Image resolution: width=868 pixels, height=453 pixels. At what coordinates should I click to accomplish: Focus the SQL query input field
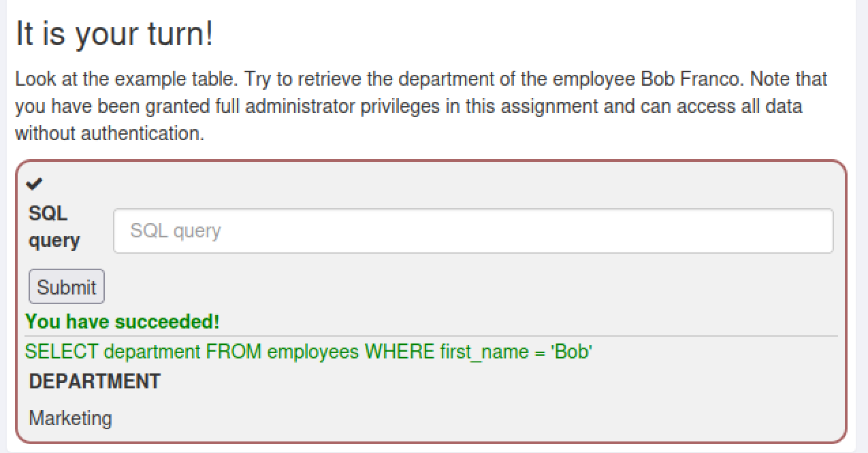[473, 231]
